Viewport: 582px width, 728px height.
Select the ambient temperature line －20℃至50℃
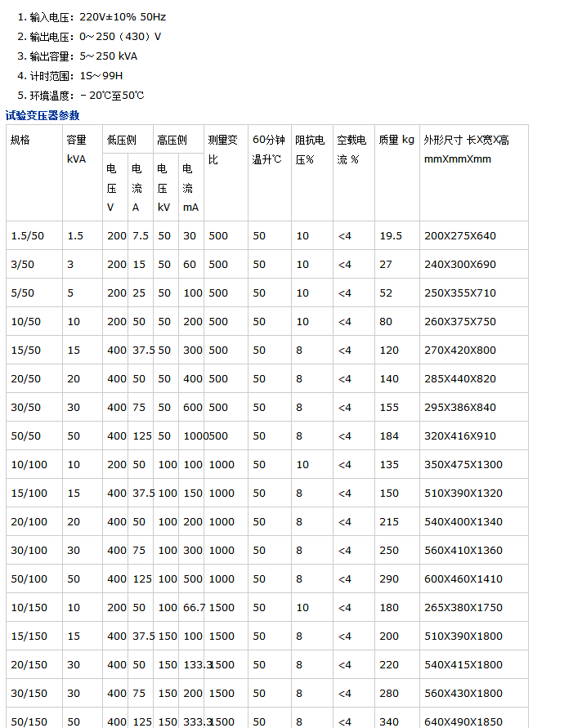(x=81, y=96)
